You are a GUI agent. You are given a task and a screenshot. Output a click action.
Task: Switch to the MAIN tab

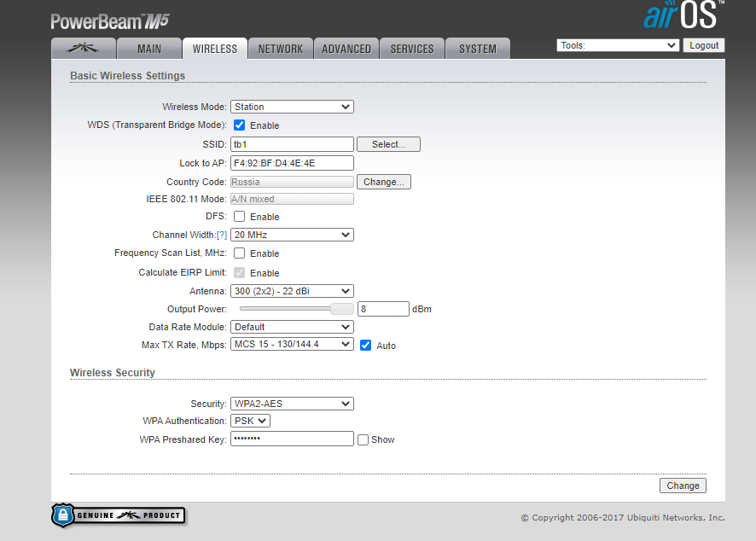[149, 49]
